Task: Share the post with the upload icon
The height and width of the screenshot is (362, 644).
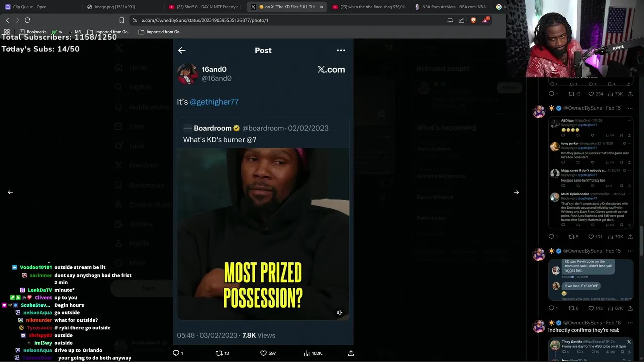Action: [x=351, y=353]
